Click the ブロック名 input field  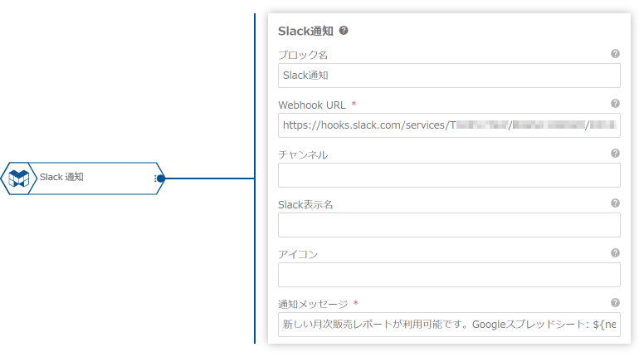coord(449,76)
